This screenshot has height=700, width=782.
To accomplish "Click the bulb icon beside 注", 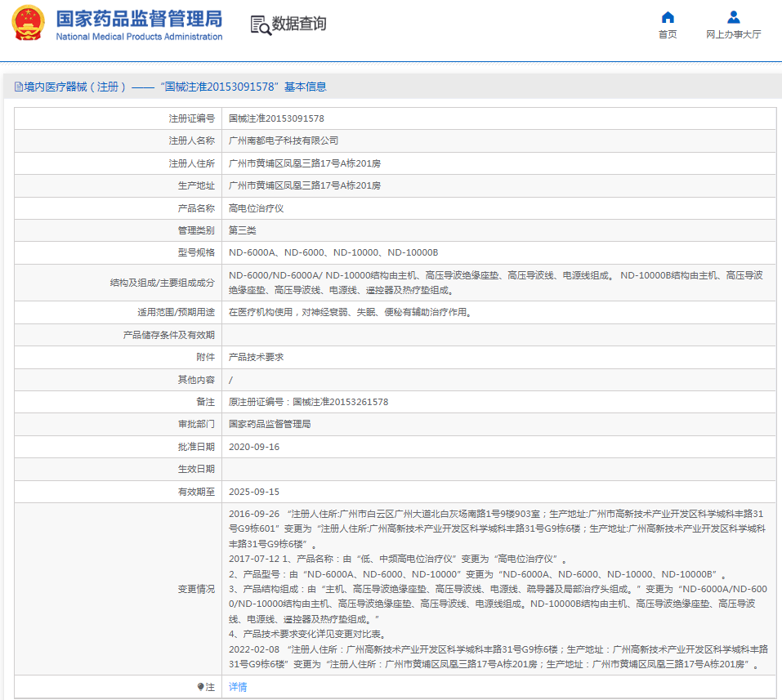I will 201,688.
